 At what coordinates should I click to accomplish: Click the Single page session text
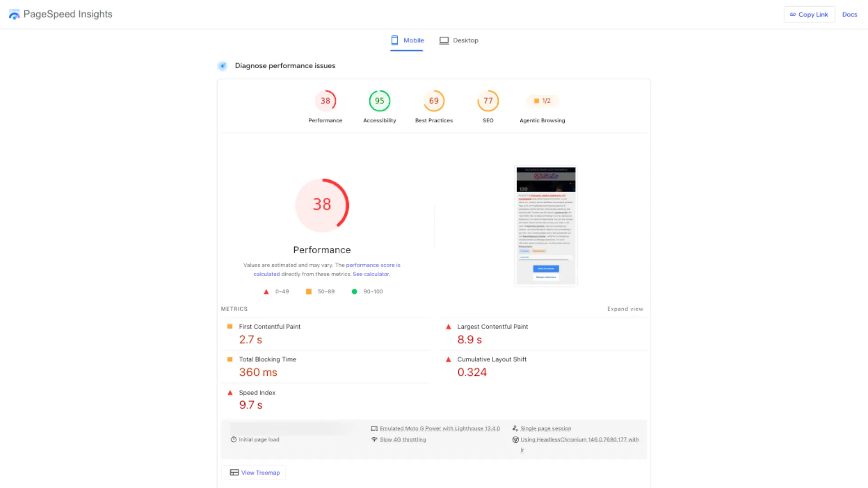click(x=546, y=429)
